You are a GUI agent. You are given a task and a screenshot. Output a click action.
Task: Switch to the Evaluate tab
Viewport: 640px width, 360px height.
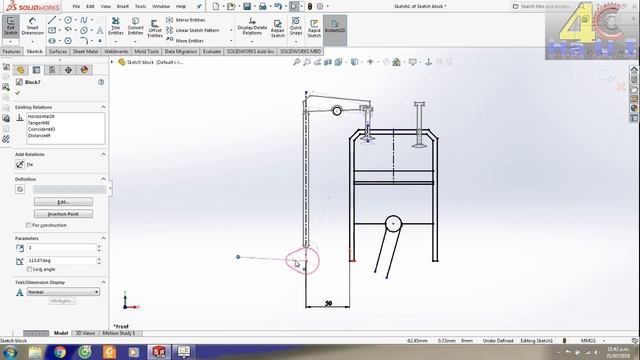(x=212, y=51)
